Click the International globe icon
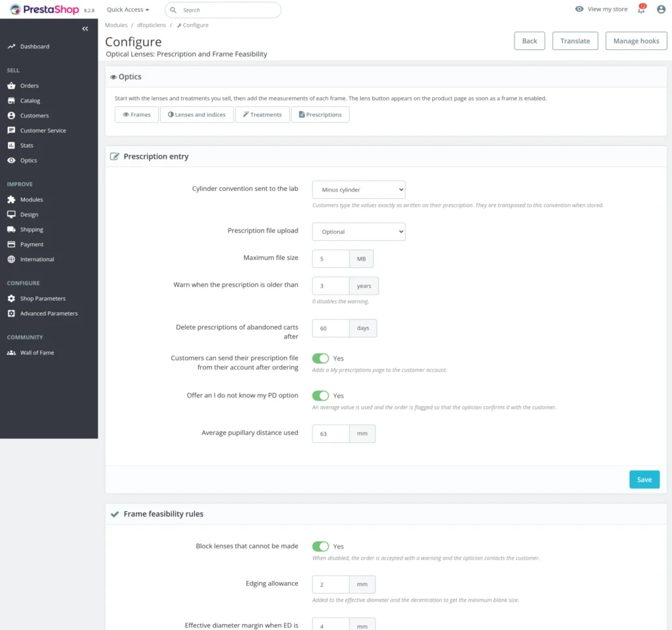Viewport: 672px width, 630px height. point(11,259)
